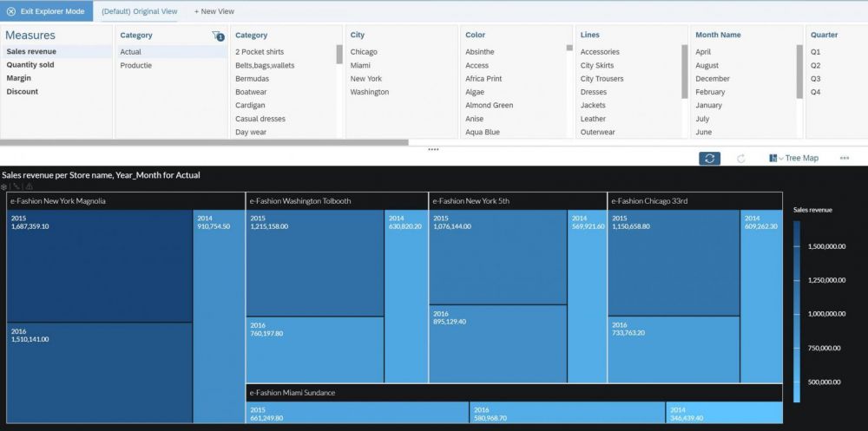This screenshot has height=431, width=868.
Task: Select the Sales revenue measure
Action: coord(56,51)
